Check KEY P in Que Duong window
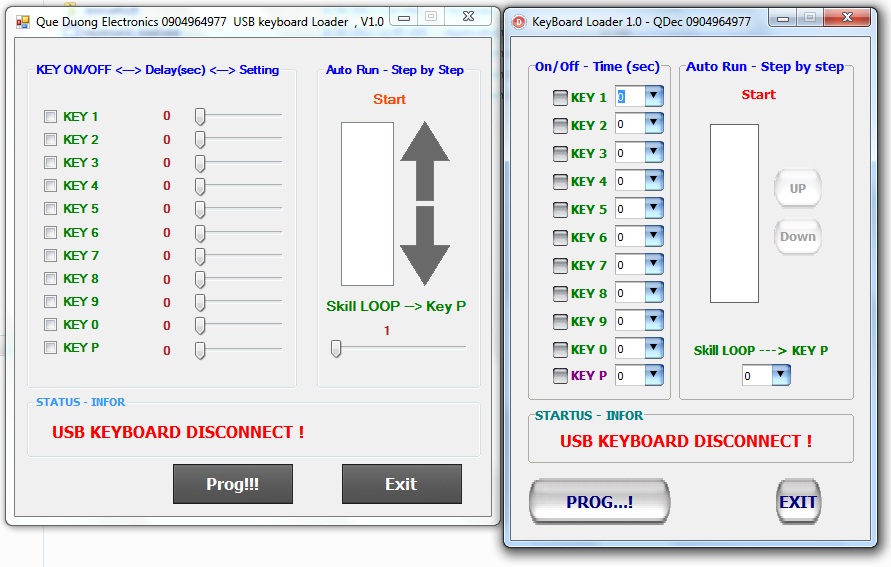The height and width of the screenshot is (567, 891). 51,347
